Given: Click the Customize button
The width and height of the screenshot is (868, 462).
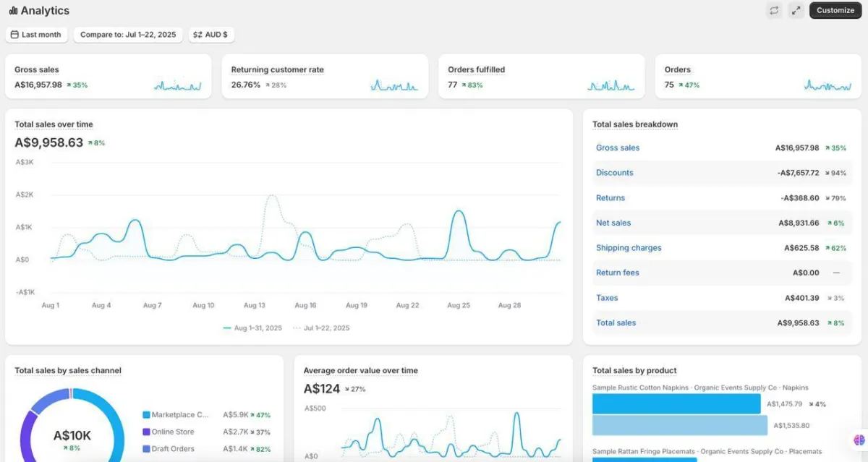Looking at the screenshot, I should pyautogui.click(x=835, y=10).
